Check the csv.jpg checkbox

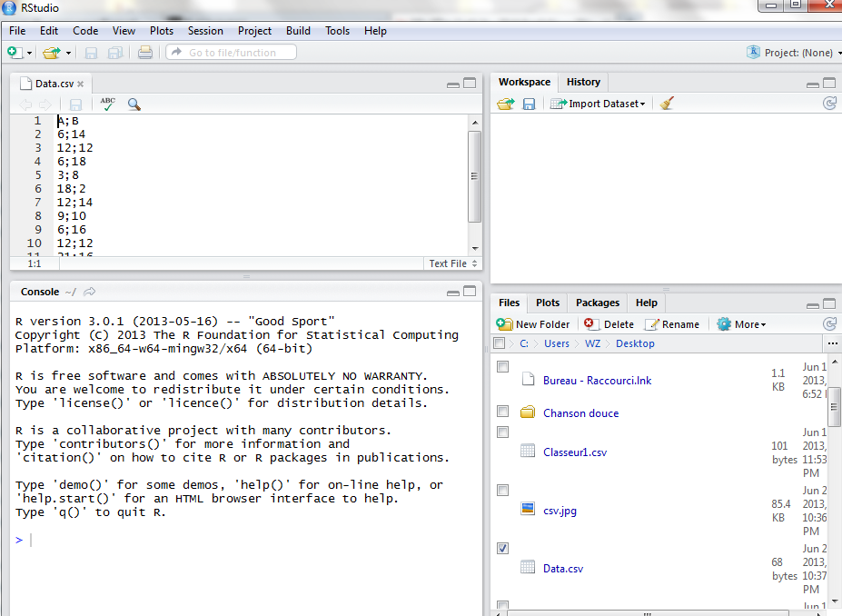[x=502, y=491]
